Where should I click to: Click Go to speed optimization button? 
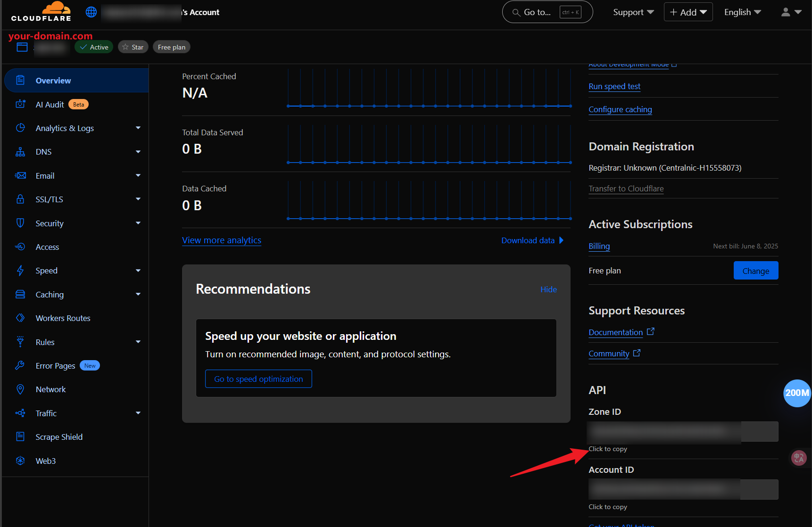(x=258, y=379)
